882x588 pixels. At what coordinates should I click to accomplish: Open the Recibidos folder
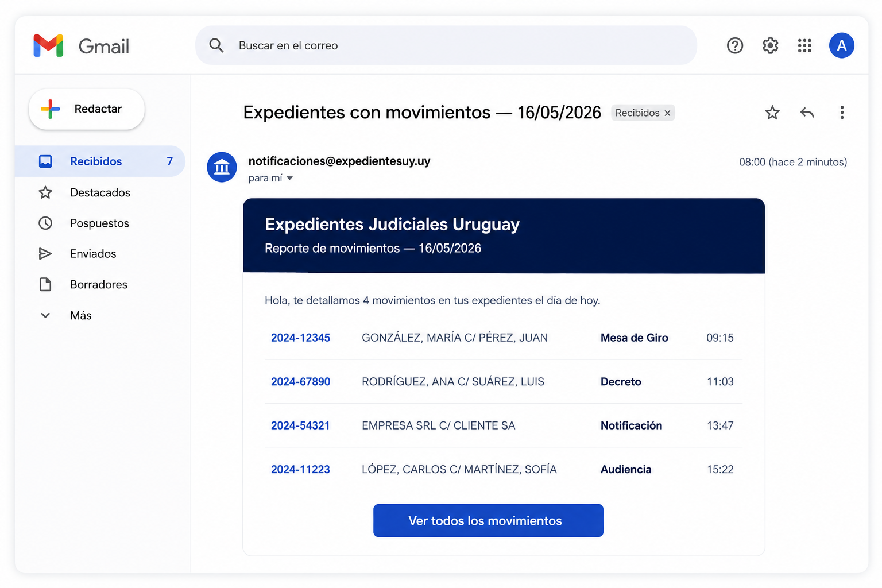click(100, 161)
